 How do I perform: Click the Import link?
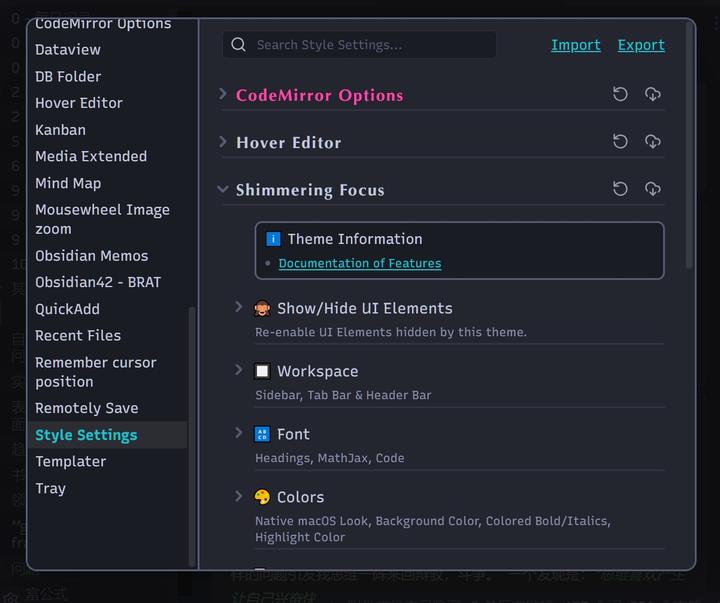coord(576,45)
